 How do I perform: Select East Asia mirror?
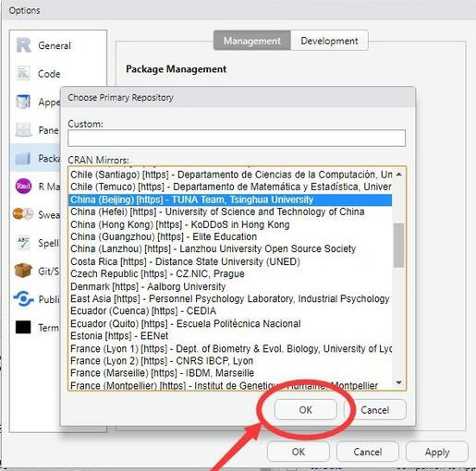click(231, 298)
